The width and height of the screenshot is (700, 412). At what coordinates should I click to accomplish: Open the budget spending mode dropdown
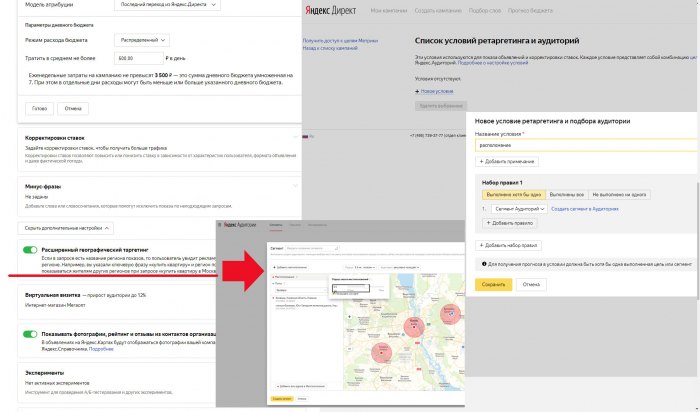(142, 40)
